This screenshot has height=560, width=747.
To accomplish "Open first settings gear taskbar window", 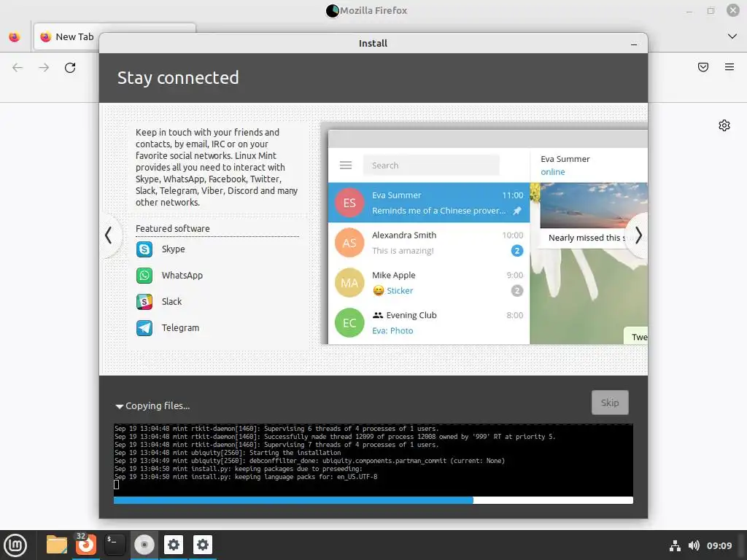I will [174, 545].
